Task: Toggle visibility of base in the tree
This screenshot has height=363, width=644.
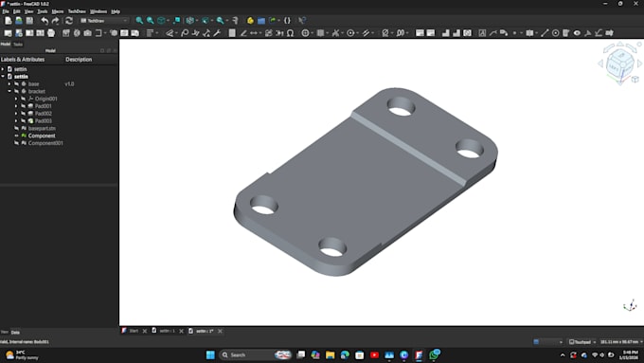Action: (x=16, y=83)
